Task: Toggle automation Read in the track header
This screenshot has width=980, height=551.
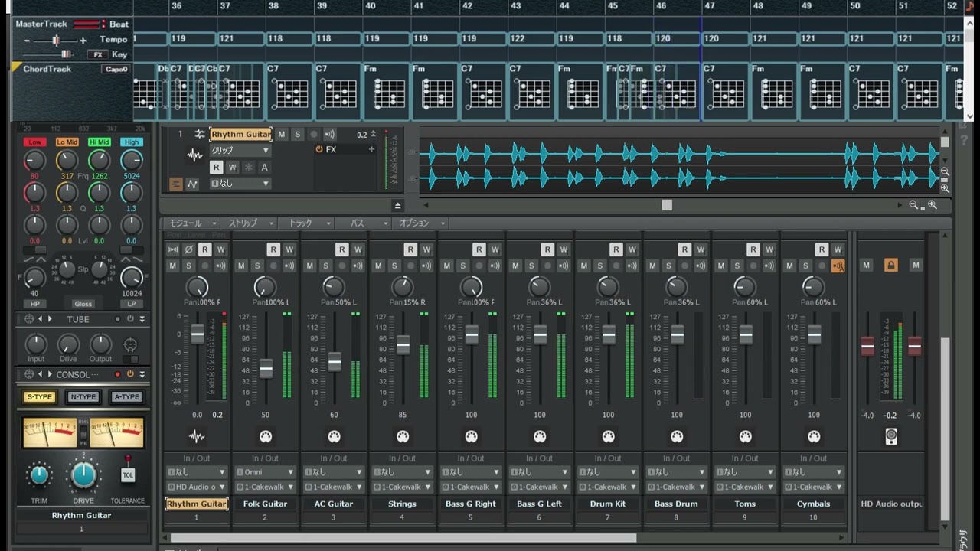Action: pos(217,168)
